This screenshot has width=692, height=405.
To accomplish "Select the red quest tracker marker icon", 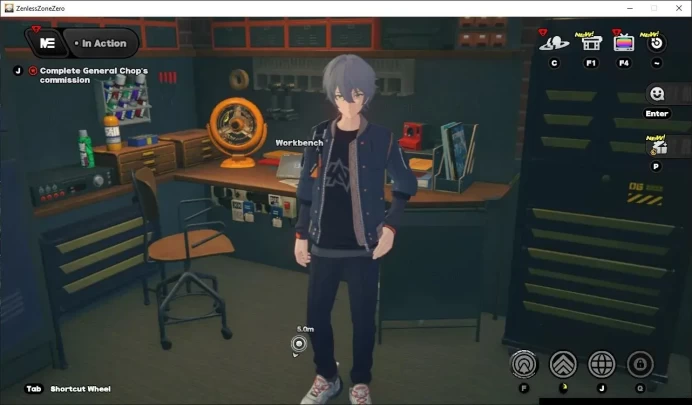I will click(33, 71).
